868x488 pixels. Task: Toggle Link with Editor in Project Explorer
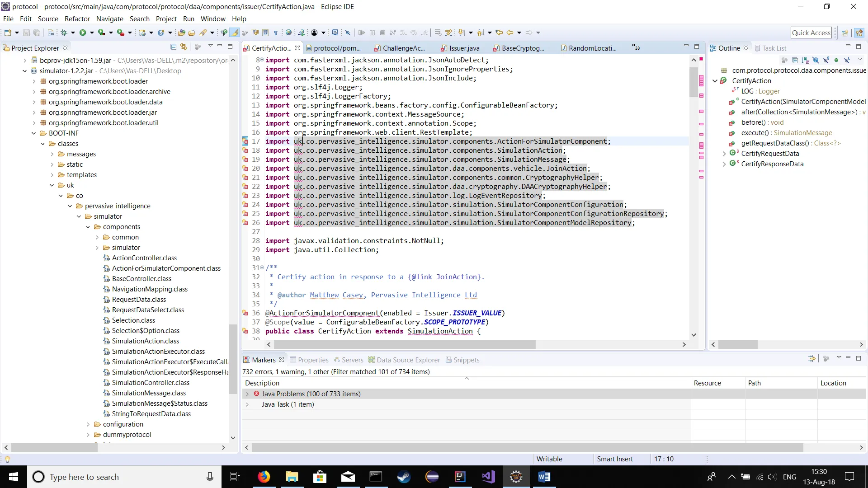coord(184,47)
